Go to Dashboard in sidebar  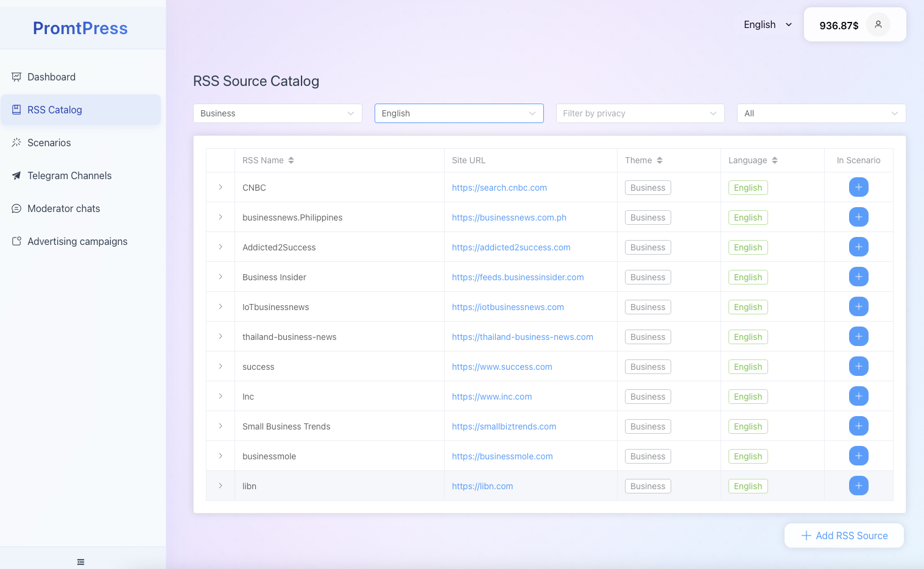pos(80,77)
